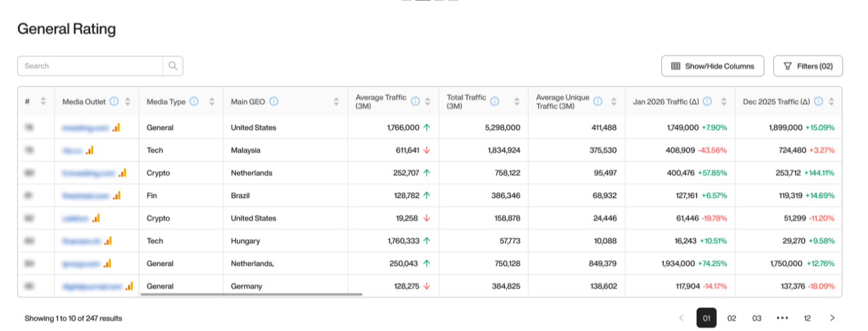Screen dimensions: 868x331
Task: Sort by Main GEO column arrows
Action: [336, 101]
